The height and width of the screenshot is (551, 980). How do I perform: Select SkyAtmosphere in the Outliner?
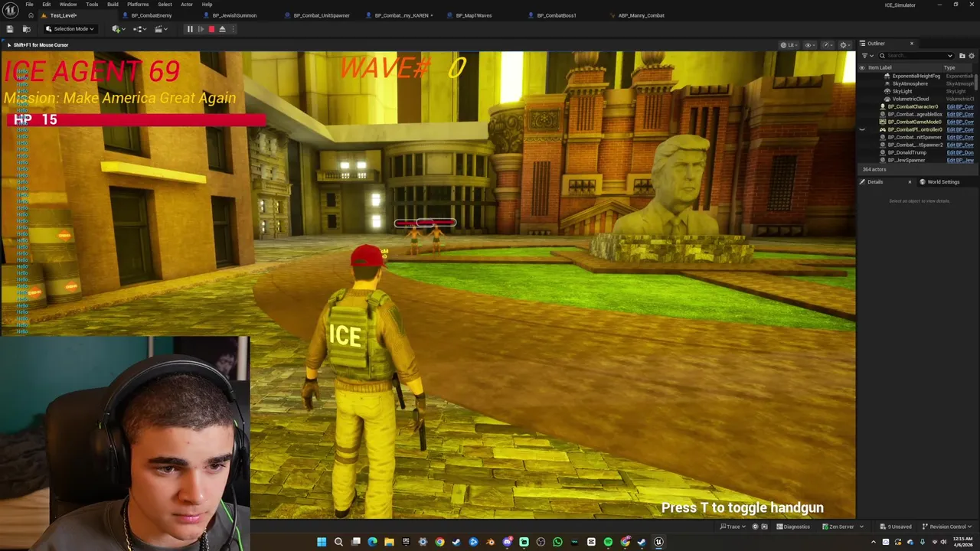click(x=910, y=83)
